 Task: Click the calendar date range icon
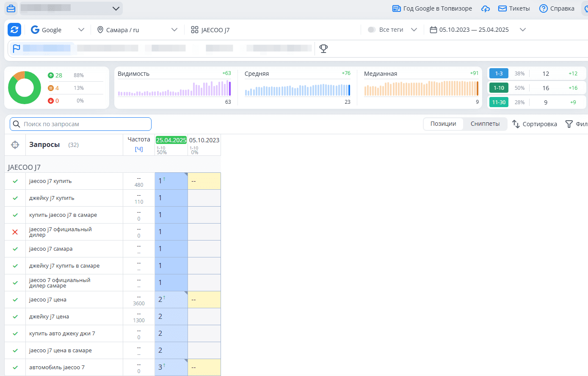click(433, 30)
